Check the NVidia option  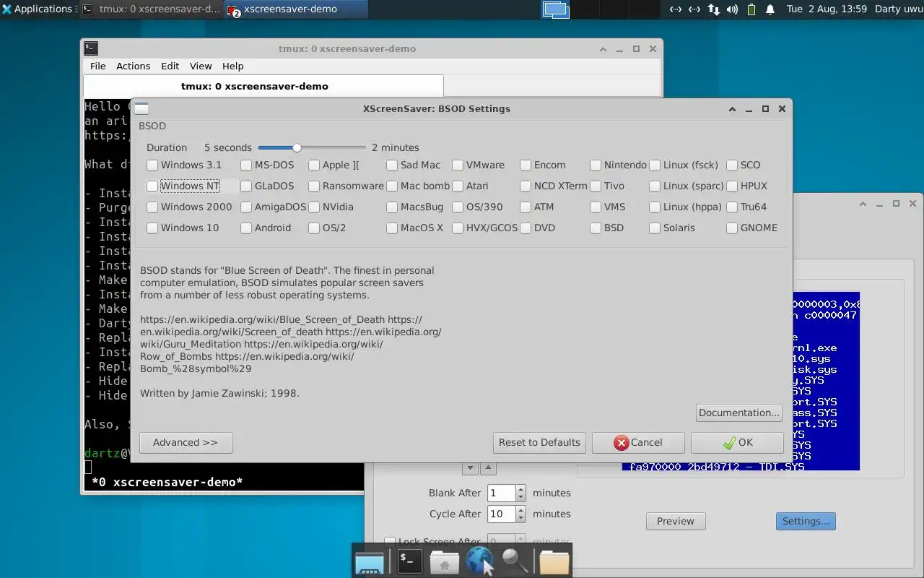pyautogui.click(x=314, y=207)
